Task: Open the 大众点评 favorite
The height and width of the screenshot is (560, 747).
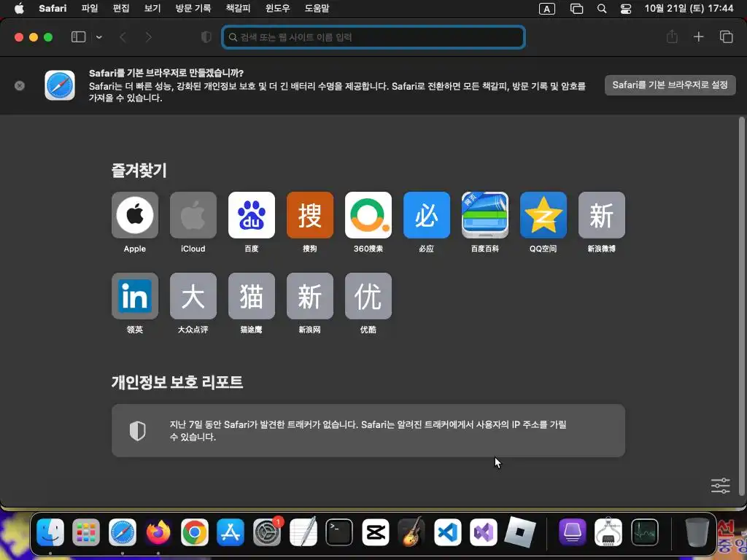Action: pyautogui.click(x=193, y=296)
